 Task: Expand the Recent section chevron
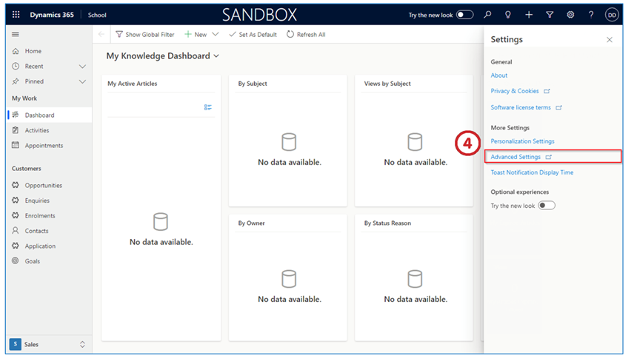click(x=82, y=67)
